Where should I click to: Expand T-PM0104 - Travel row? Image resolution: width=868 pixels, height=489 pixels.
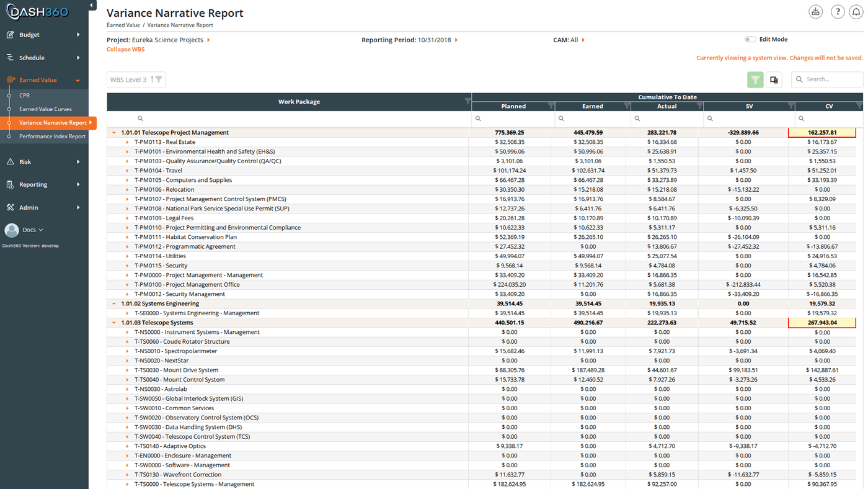(x=127, y=171)
